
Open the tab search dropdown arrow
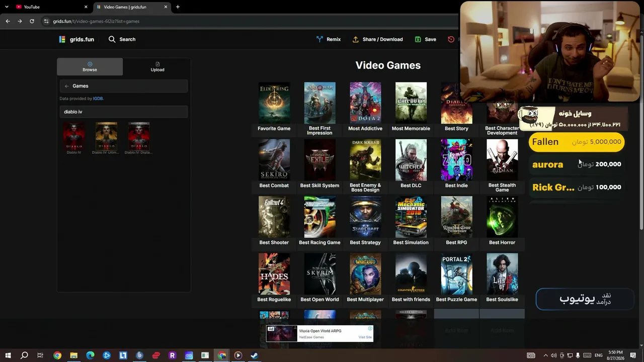tap(7, 7)
